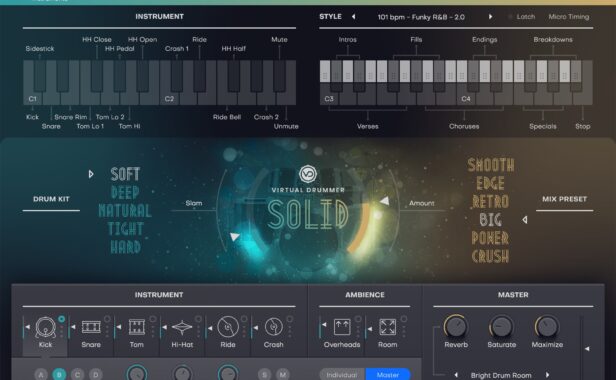Go to next style with right arrow
The height and width of the screenshot is (380, 616).
[490, 17]
